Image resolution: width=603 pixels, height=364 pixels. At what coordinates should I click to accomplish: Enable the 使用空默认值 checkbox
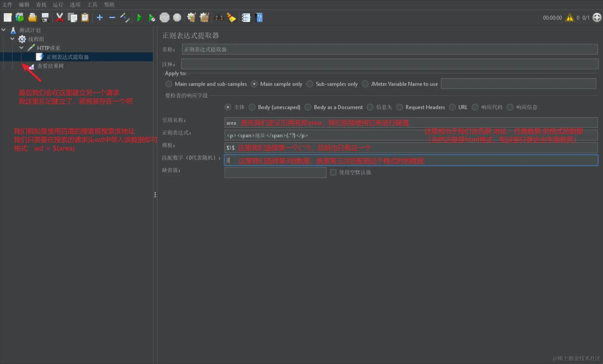click(x=333, y=172)
